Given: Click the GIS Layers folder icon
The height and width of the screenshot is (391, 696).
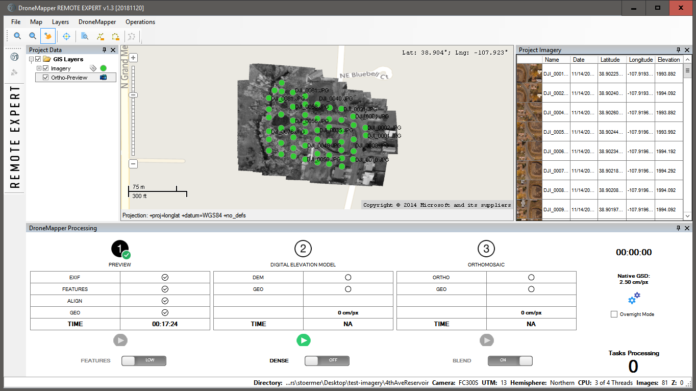Looking at the screenshot, I should tap(47, 59).
